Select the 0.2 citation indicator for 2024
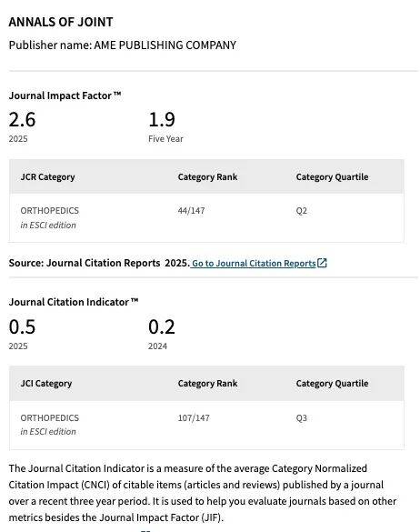Image resolution: width=420 pixels, height=532 pixels. tap(162, 326)
